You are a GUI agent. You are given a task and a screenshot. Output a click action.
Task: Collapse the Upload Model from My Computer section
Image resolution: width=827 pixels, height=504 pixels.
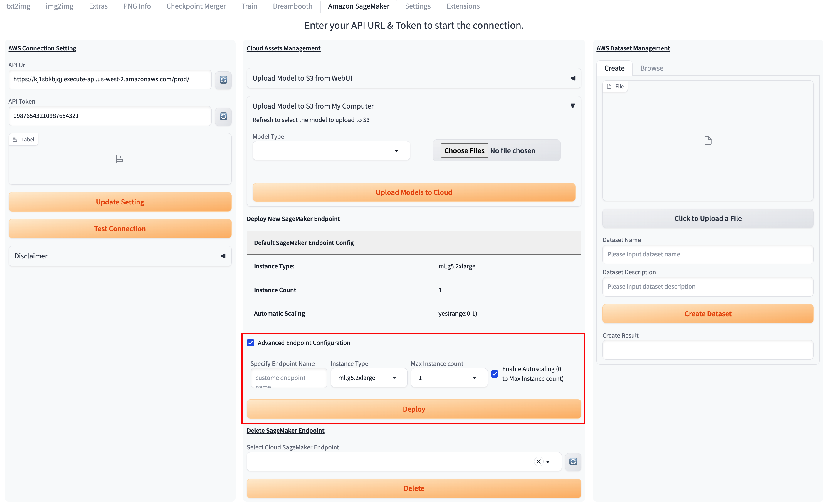point(573,106)
